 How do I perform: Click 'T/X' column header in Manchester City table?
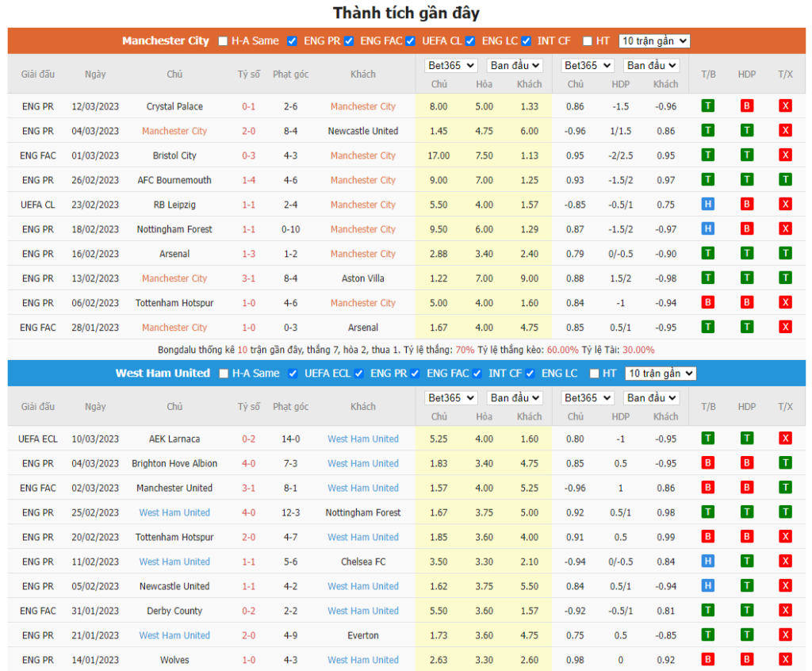[x=785, y=74]
